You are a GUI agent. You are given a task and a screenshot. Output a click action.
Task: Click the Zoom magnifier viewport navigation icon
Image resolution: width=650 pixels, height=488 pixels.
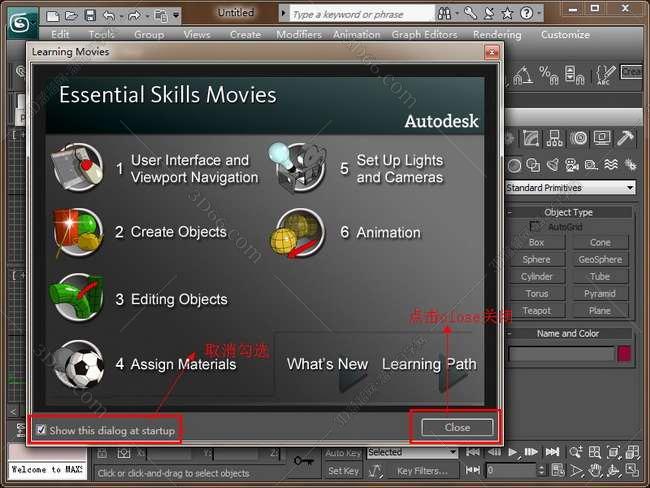point(576,452)
